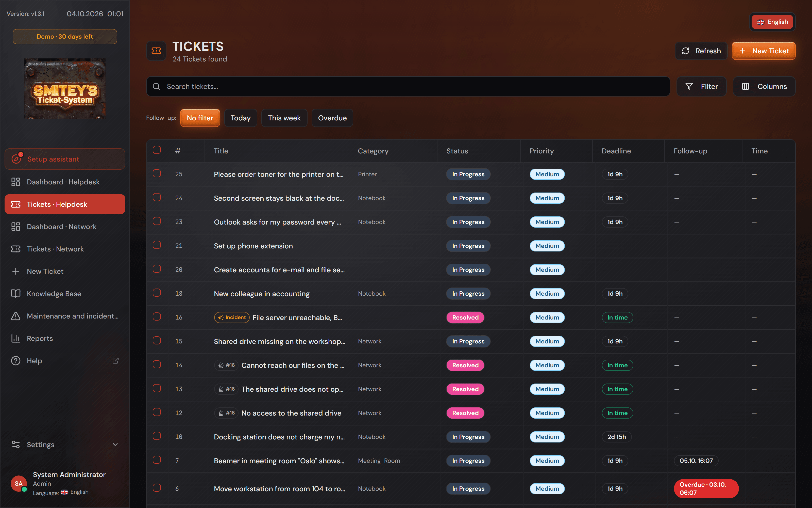The height and width of the screenshot is (508, 812).
Task: Select the checkbox for ticket 10
Action: tap(157, 436)
